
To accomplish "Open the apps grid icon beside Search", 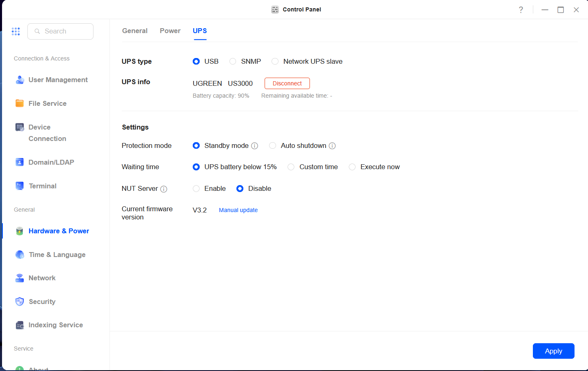I will (x=16, y=31).
